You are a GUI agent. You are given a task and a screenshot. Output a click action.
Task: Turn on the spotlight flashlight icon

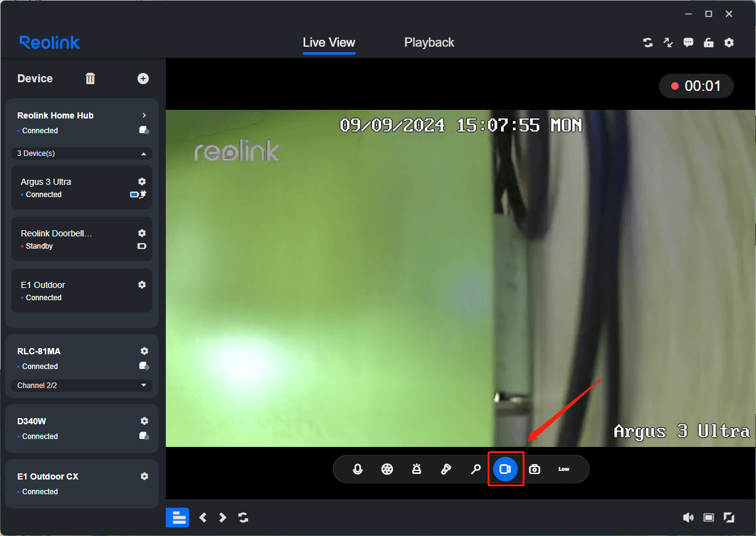pyautogui.click(x=446, y=469)
